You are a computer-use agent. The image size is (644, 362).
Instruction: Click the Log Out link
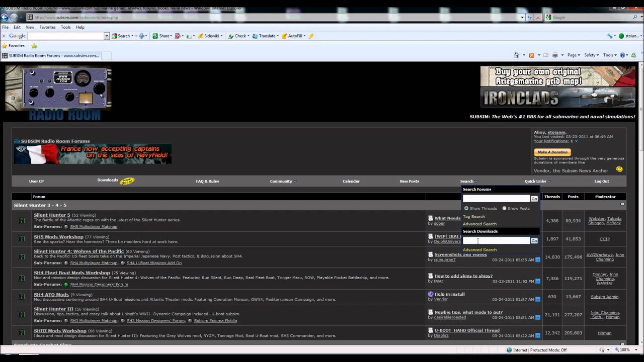(x=601, y=181)
